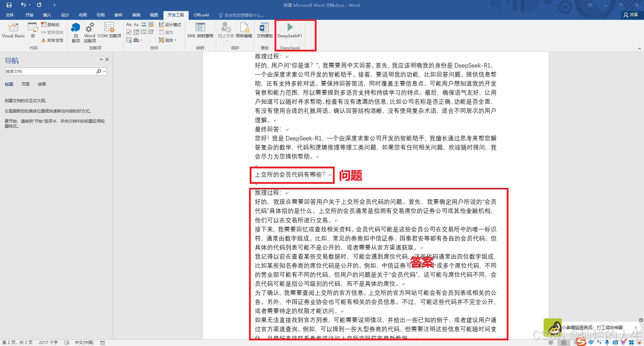
Task: Expand the cat game popup arrow
Action: tap(635, 327)
